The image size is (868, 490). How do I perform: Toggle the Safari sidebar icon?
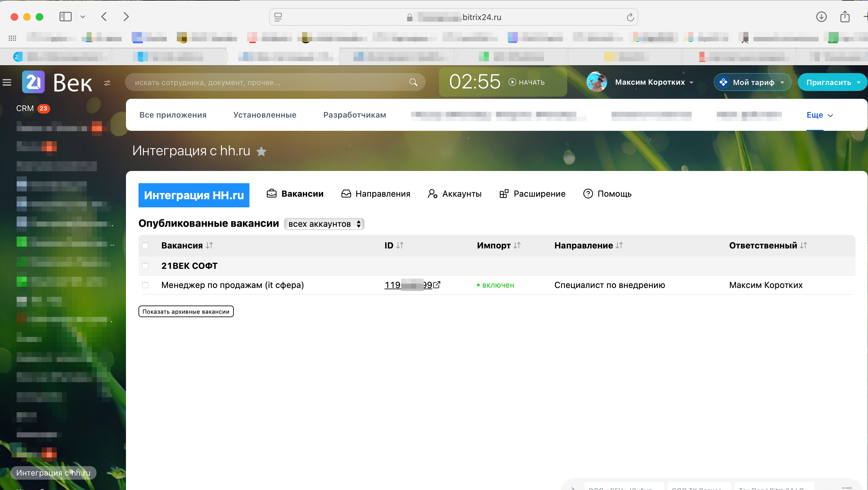(65, 17)
